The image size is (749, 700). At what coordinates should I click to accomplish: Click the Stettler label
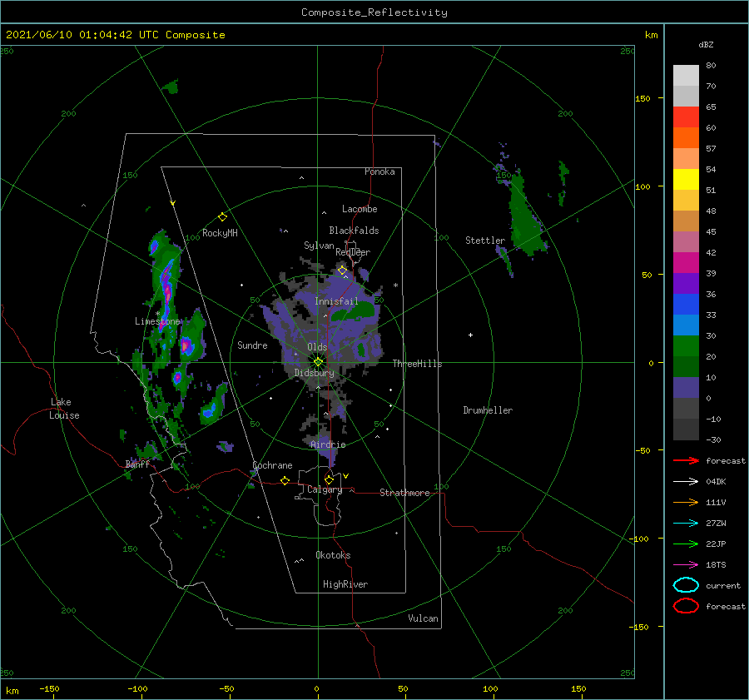coord(485,241)
